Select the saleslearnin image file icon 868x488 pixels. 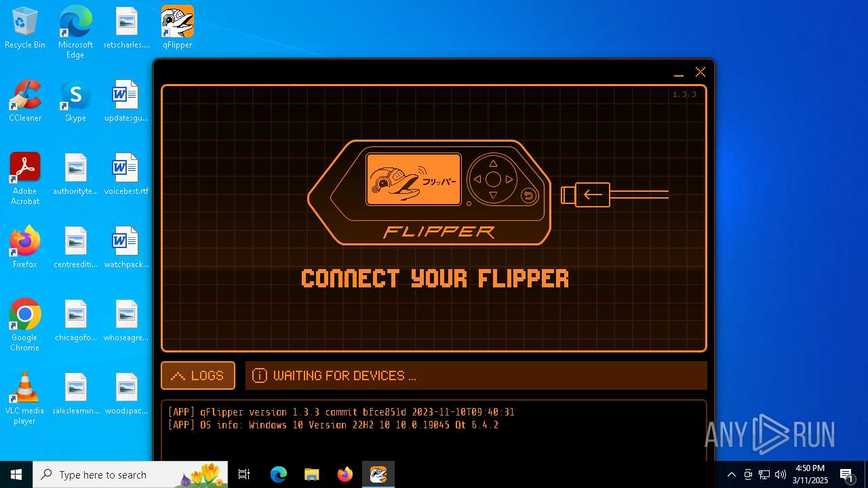click(75, 394)
